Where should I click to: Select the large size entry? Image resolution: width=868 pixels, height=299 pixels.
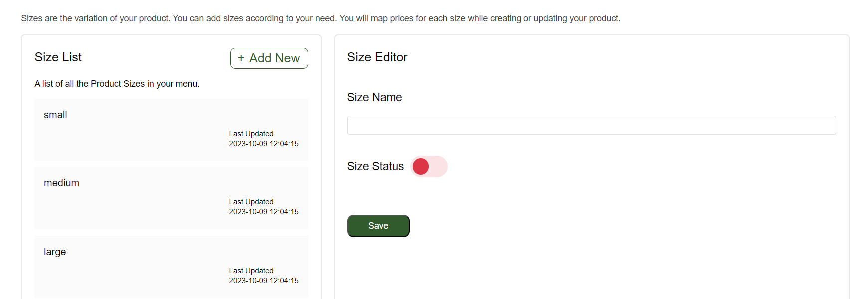coord(171,267)
